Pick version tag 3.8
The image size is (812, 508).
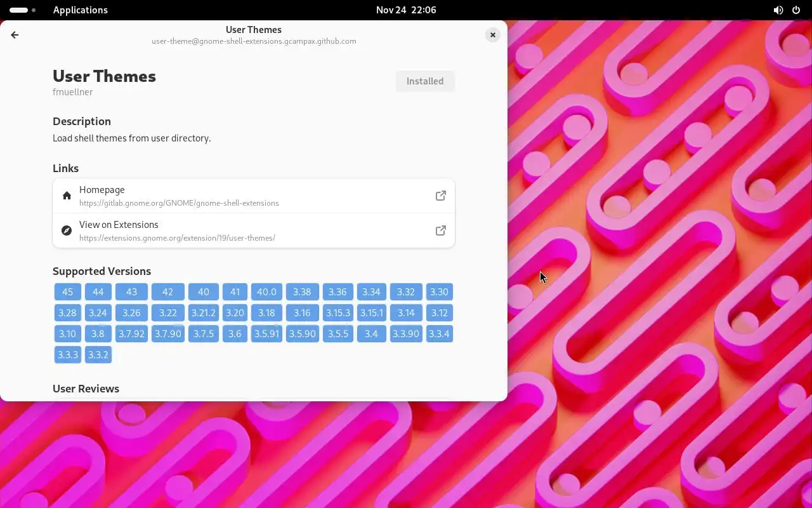(x=98, y=334)
